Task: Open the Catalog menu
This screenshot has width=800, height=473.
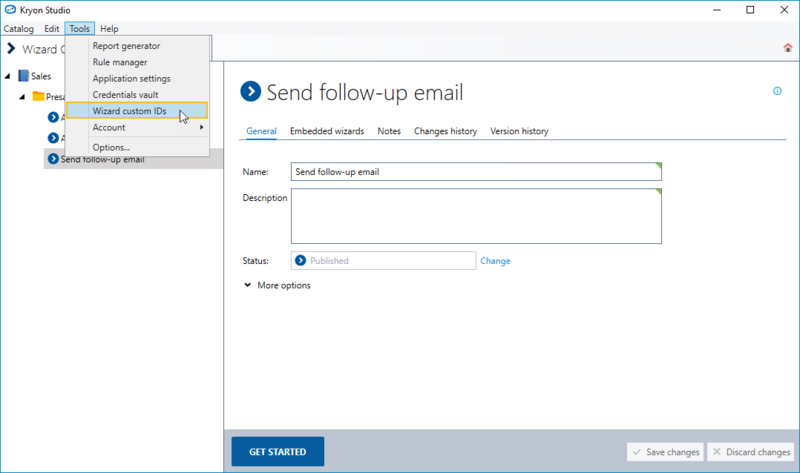Action: coord(19,29)
